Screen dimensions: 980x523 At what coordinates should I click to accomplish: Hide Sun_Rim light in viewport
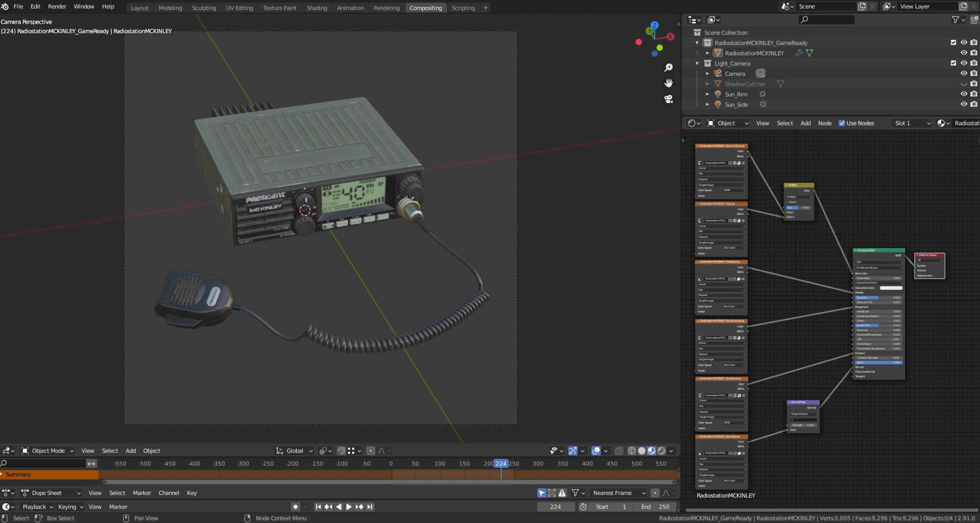tap(964, 94)
